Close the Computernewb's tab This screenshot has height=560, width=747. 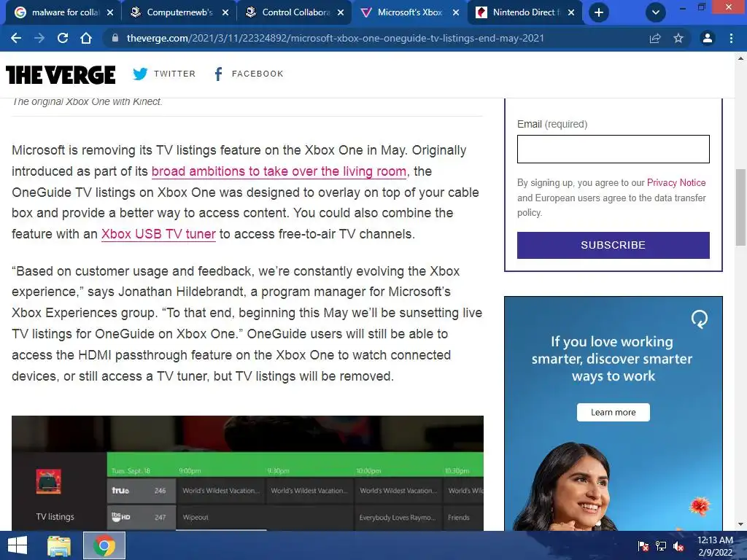pos(225,12)
